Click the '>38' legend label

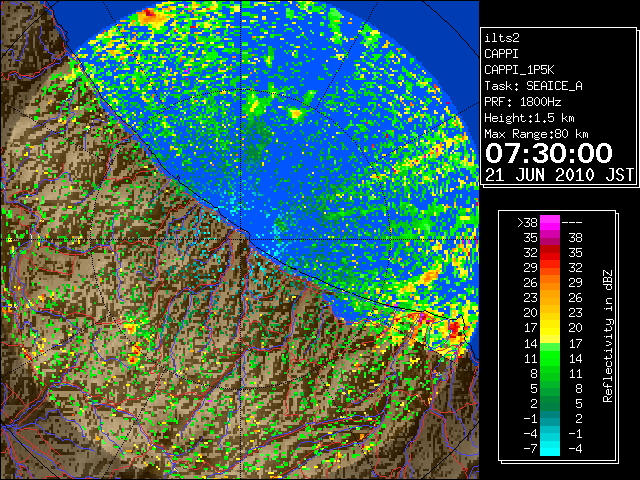[x=527, y=222]
